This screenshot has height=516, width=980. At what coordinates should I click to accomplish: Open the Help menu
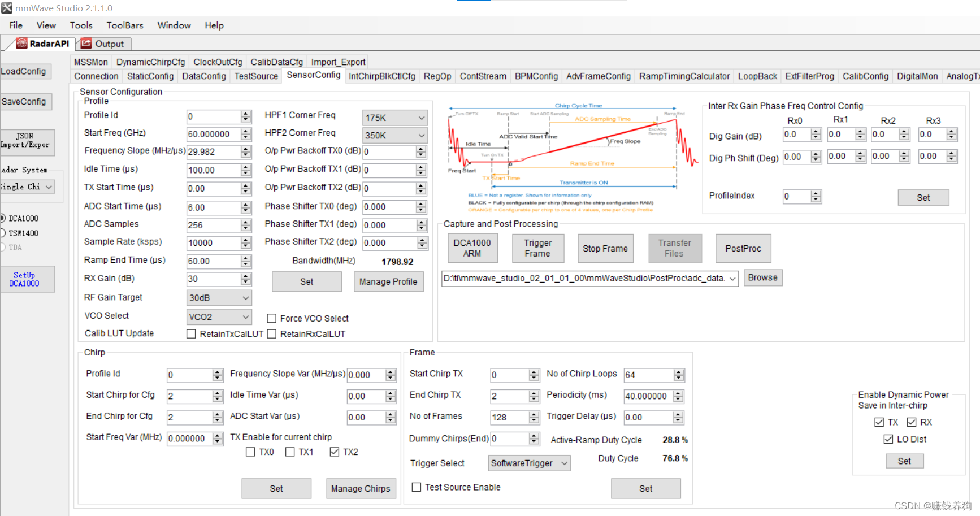(214, 25)
